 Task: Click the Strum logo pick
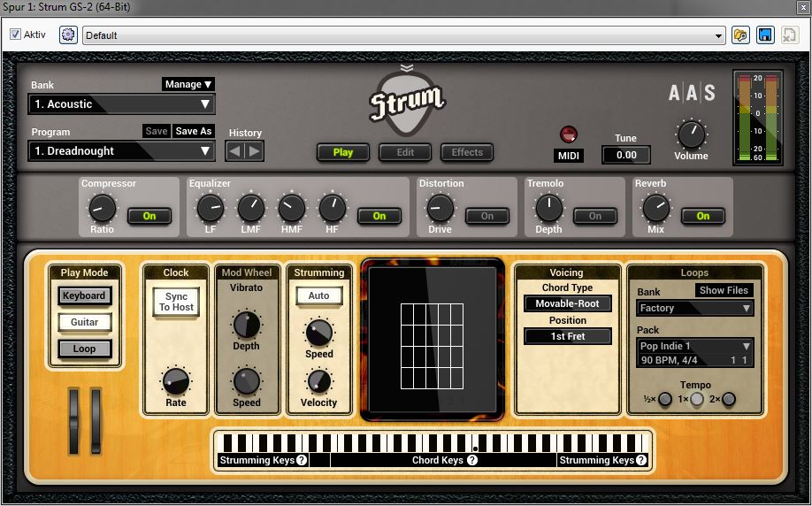(407, 103)
